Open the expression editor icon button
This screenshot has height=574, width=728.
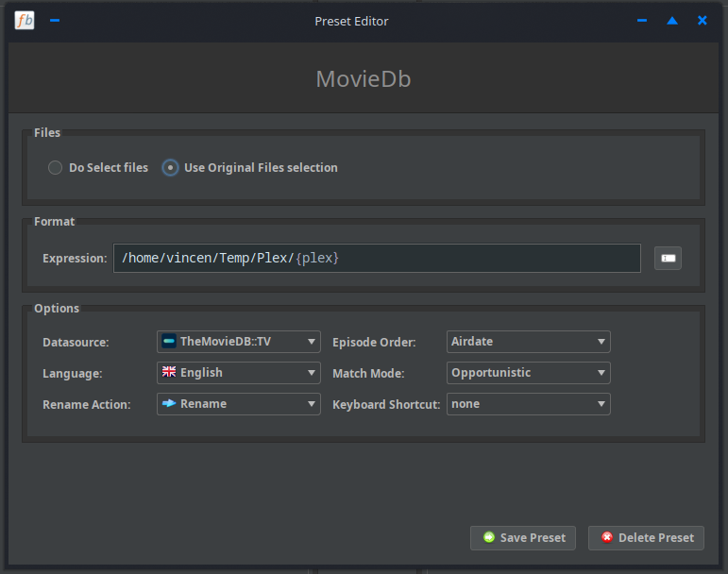coord(668,258)
